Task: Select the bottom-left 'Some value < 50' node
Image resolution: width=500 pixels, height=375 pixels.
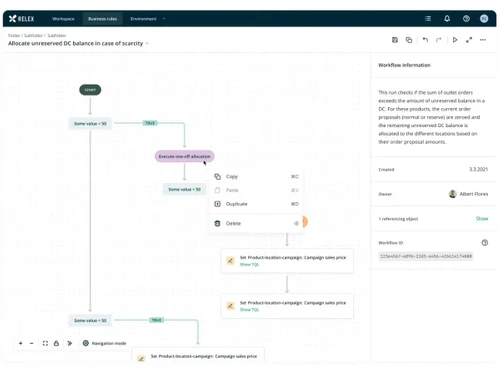Action: [90, 320]
